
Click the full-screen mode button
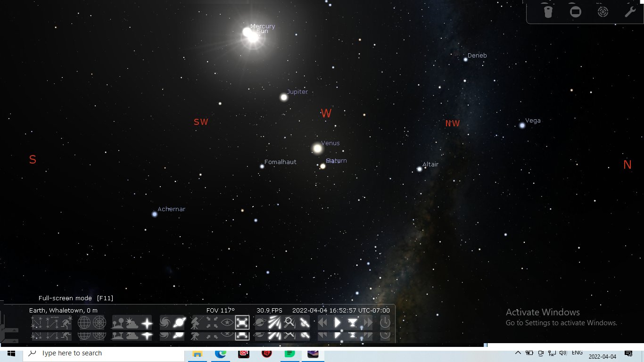click(242, 323)
